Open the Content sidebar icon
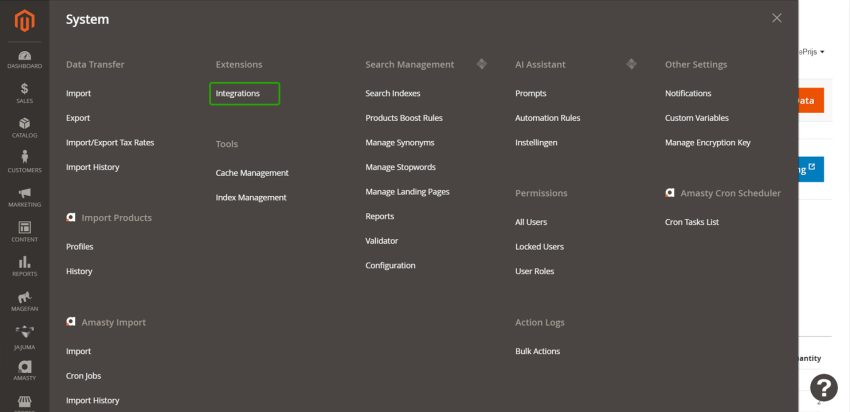The width and height of the screenshot is (850, 412). [24, 232]
